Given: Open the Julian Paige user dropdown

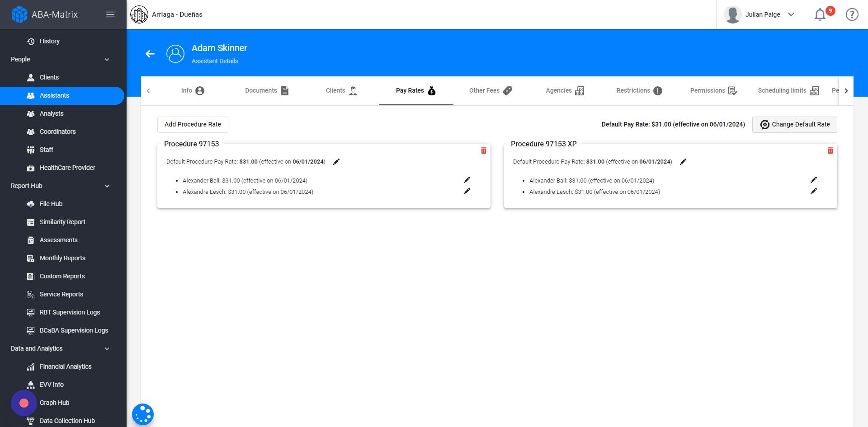Looking at the screenshot, I should (x=760, y=14).
